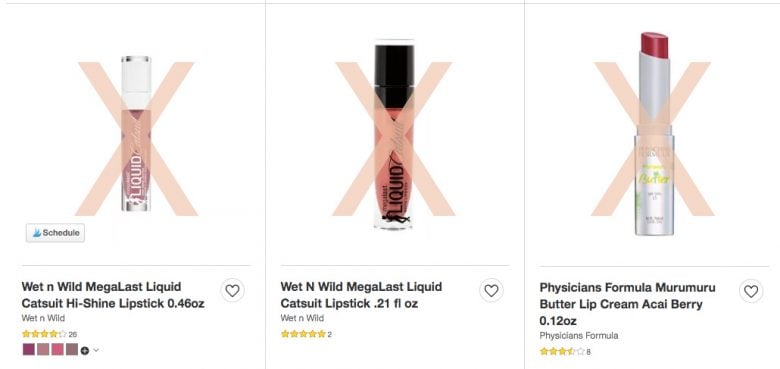Viewport: 780px width, 369px height.
Task: Click Wet n Wild brand under Hi-Shine Lipstick
Action: [43, 318]
